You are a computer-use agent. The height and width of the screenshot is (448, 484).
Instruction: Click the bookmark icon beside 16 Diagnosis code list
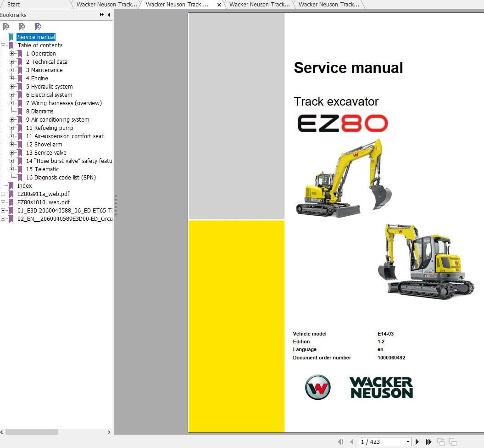click(20, 178)
